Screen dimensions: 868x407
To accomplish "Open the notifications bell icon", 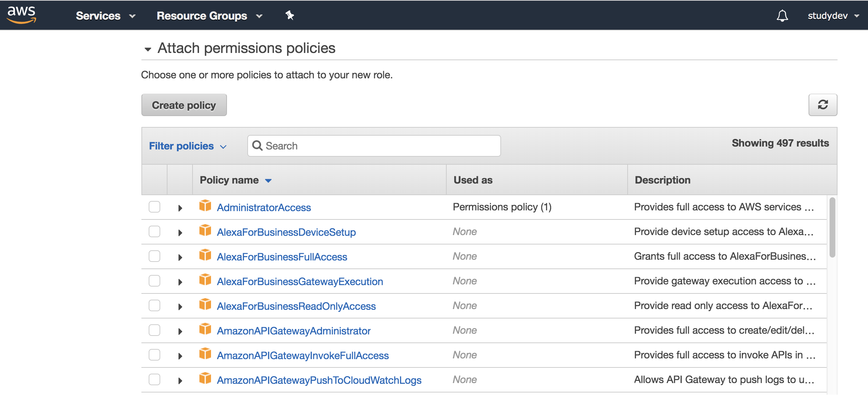I will [782, 16].
